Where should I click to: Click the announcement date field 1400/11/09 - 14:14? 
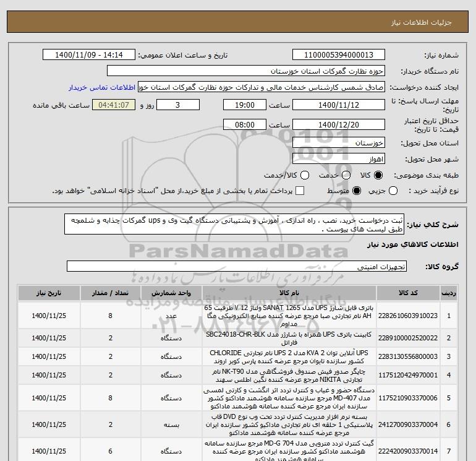tap(89, 54)
